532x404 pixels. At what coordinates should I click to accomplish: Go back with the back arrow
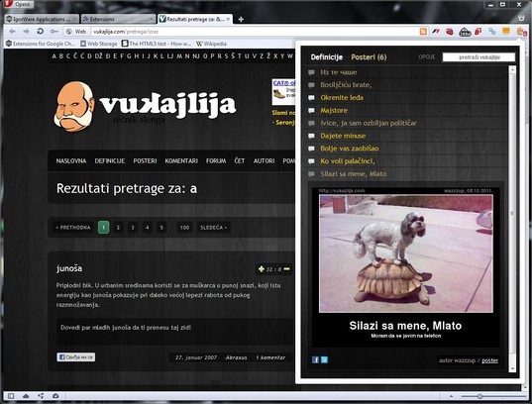coord(13,32)
